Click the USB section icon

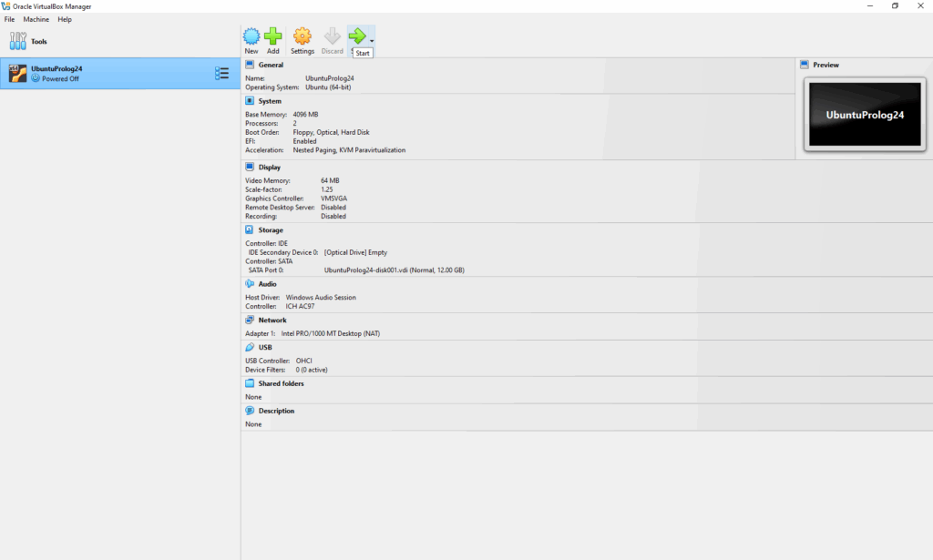pos(250,347)
